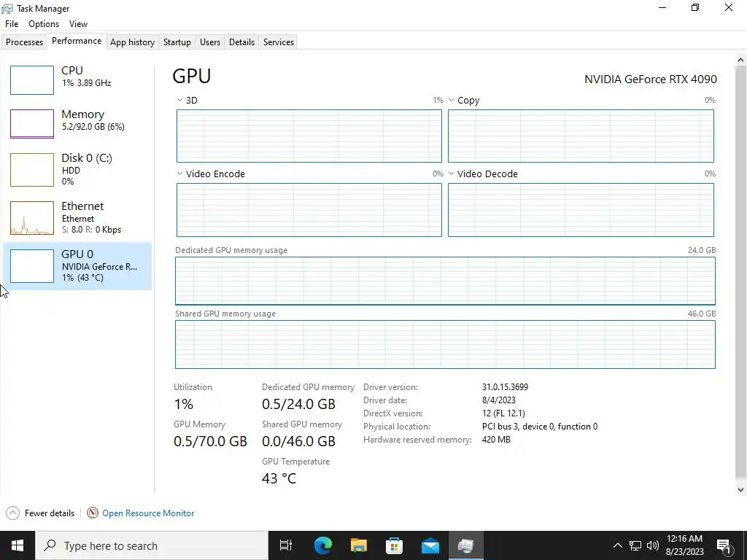Screen dimensions: 747x560
Task: Open the Copy engine graph dropdown
Action: pyautogui.click(x=451, y=100)
